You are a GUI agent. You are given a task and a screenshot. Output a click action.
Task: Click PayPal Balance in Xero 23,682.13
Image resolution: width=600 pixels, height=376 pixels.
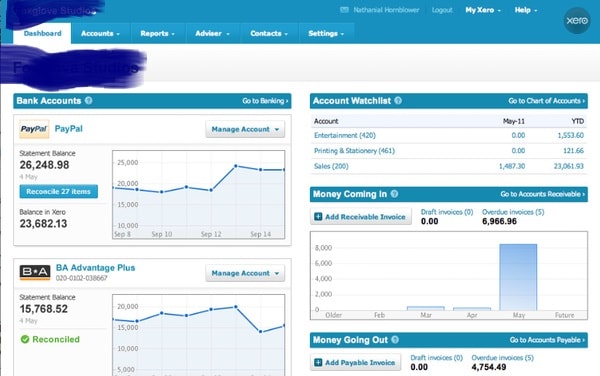pyautogui.click(x=43, y=224)
